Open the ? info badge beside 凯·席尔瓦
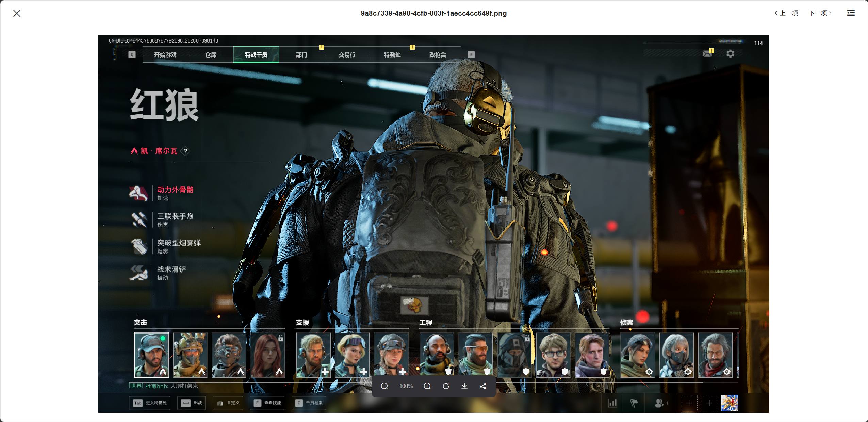868x422 pixels. pos(185,151)
